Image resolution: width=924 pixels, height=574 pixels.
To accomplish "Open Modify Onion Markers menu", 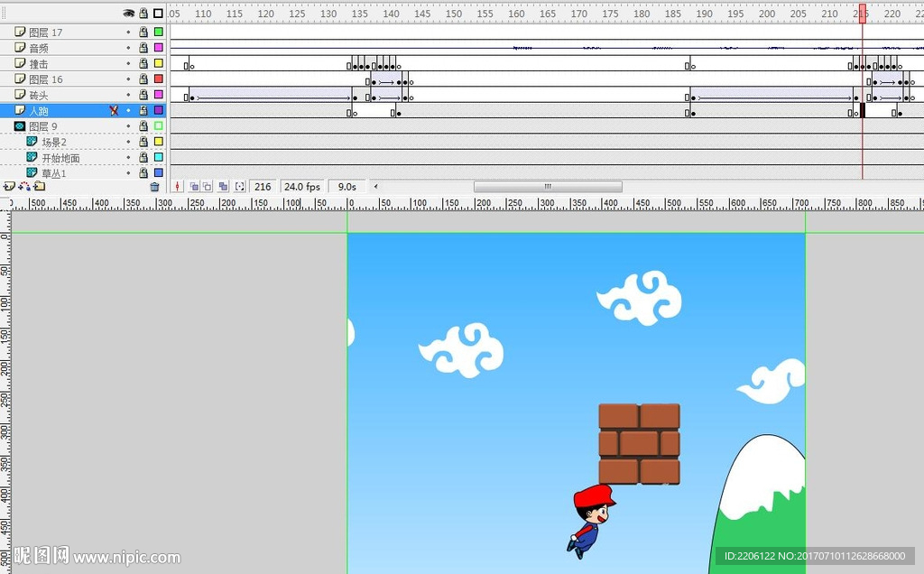I will pyautogui.click(x=239, y=186).
